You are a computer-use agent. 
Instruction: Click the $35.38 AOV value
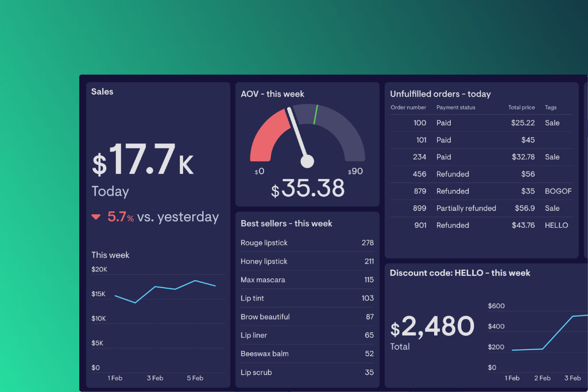(308, 188)
